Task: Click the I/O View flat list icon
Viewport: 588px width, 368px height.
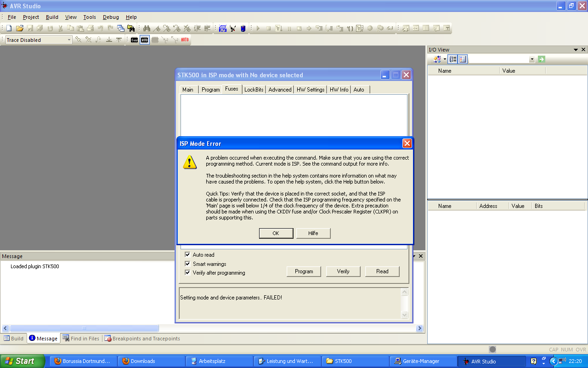Action: pos(463,59)
